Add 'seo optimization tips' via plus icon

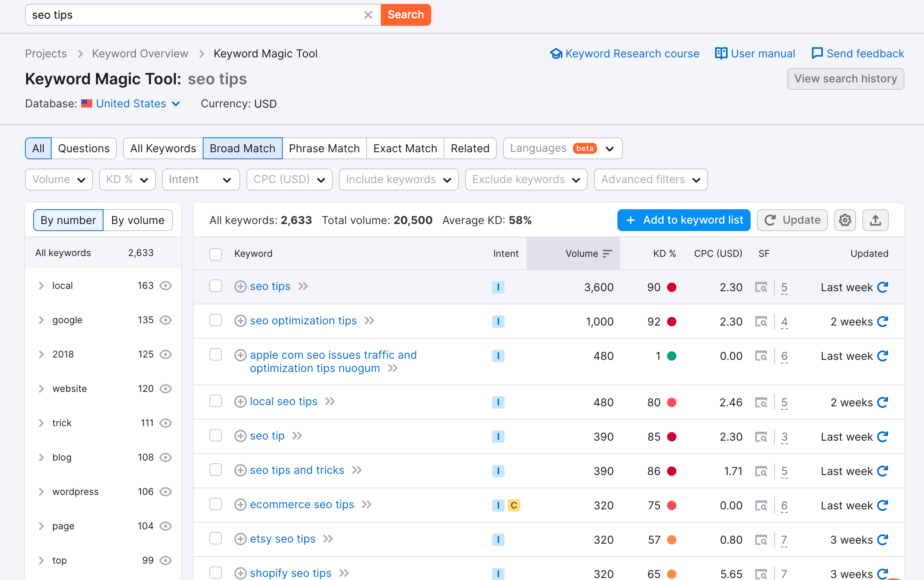point(240,321)
